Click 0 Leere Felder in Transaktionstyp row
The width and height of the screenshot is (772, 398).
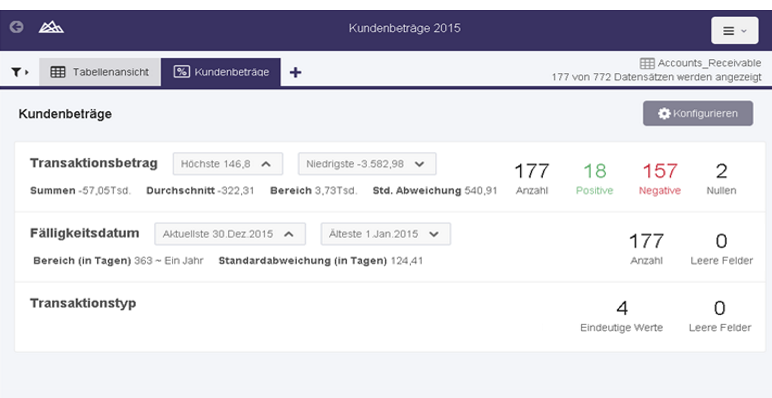pyautogui.click(x=720, y=316)
